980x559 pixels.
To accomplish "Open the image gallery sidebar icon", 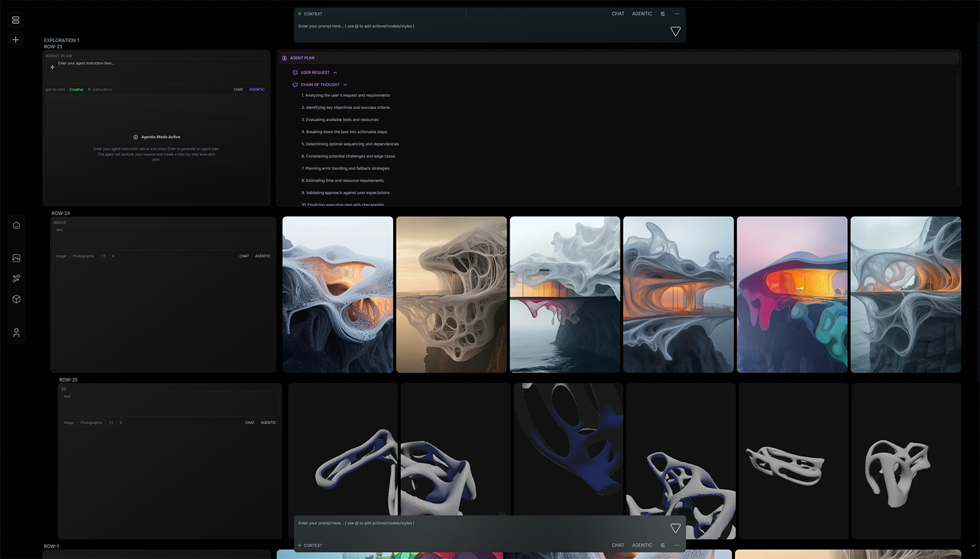I will point(17,258).
